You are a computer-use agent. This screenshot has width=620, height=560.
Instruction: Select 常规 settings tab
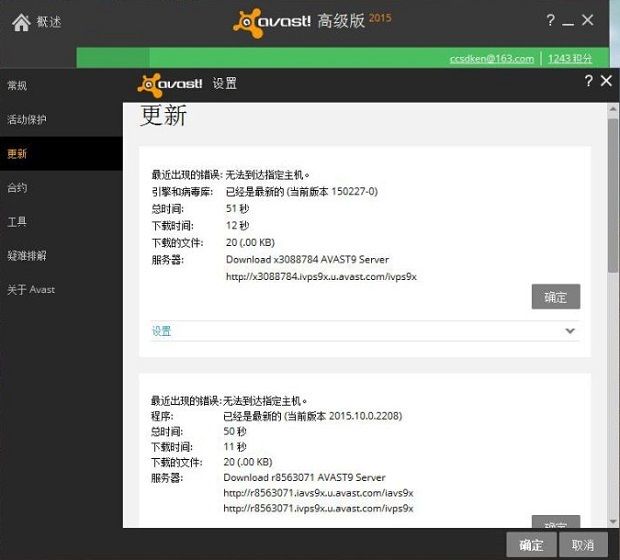pyautogui.click(x=17, y=85)
